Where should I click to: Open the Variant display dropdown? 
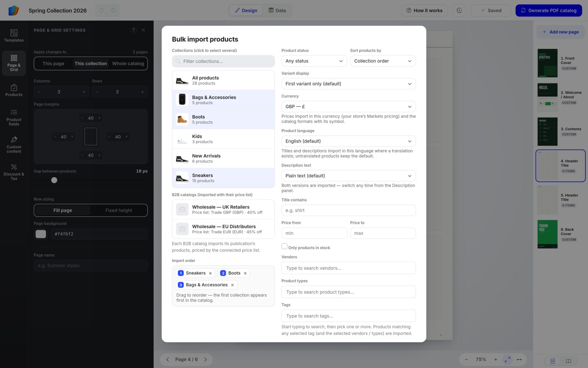pyautogui.click(x=348, y=84)
